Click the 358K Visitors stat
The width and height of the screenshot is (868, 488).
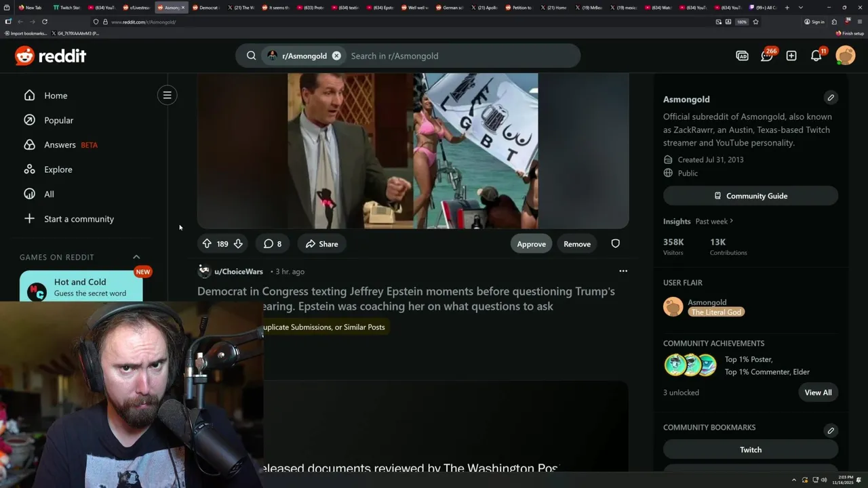tap(674, 247)
